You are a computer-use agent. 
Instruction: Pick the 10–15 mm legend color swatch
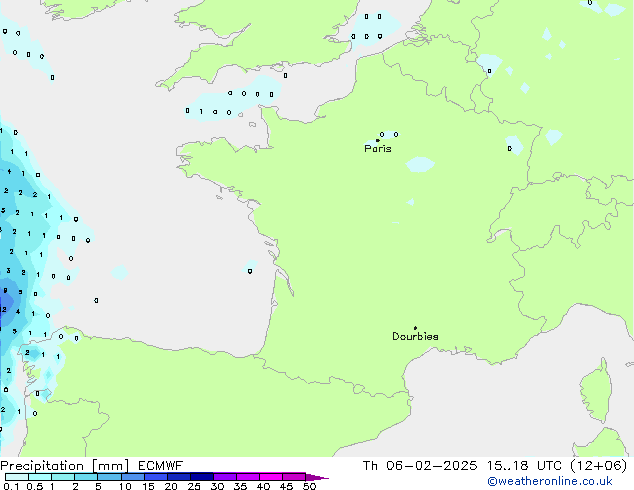pos(132,477)
